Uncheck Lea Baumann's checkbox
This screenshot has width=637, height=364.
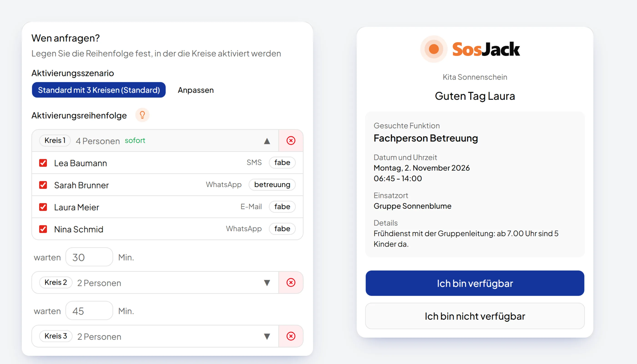(x=43, y=163)
